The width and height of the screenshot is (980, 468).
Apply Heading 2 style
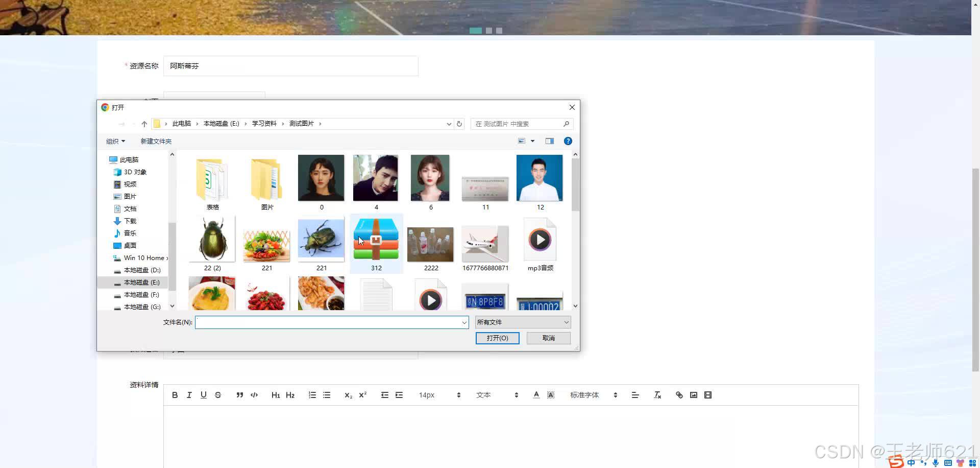[290, 395]
